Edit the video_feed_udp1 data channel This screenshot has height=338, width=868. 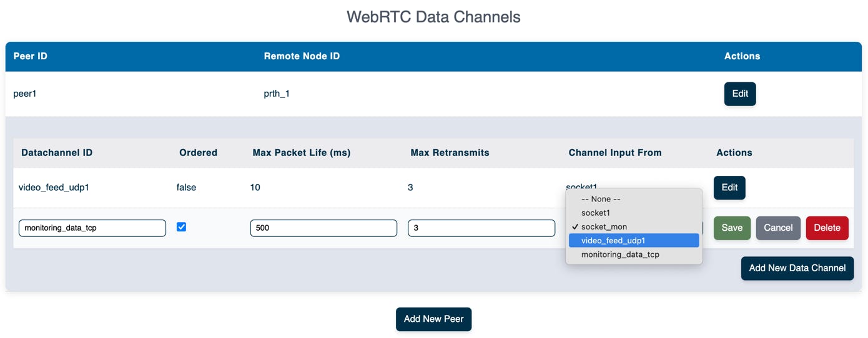(729, 187)
